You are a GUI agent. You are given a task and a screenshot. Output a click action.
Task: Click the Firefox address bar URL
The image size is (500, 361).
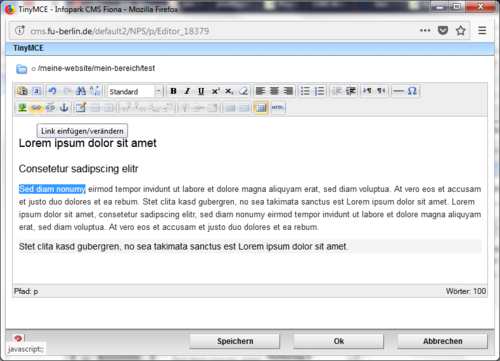120,31
